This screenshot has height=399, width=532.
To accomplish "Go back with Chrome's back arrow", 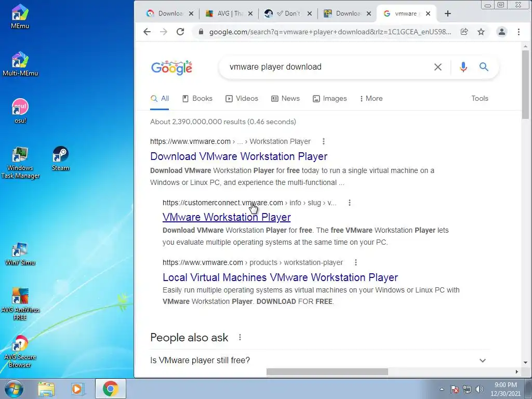I will [147, 32].
